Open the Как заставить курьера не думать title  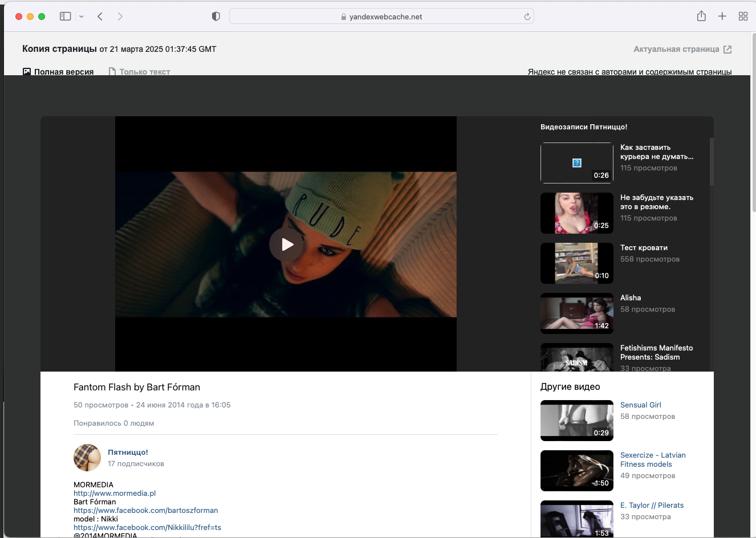[x=657, y=152]
